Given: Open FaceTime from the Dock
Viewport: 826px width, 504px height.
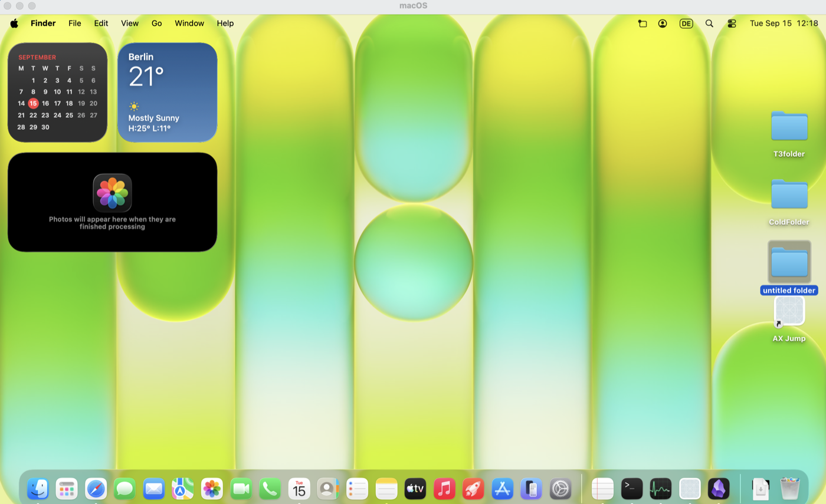Looking at the screenshot, I should (x=241, y=489).
